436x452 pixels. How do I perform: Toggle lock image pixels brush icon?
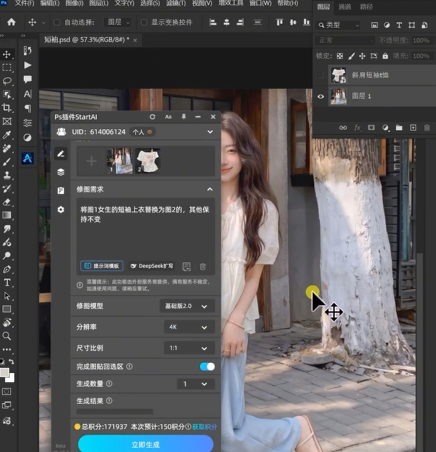point(351,56)
